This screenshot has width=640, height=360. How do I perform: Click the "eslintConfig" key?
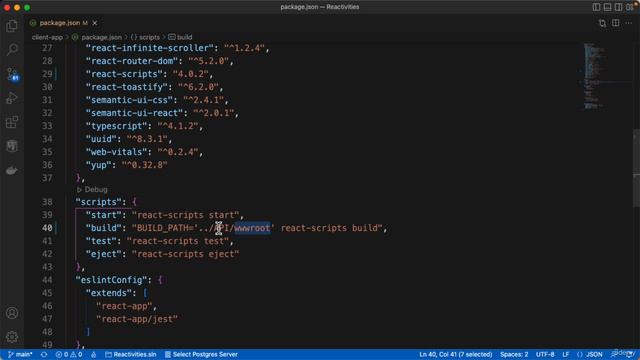pyautogui.click(x=111, y=280)
